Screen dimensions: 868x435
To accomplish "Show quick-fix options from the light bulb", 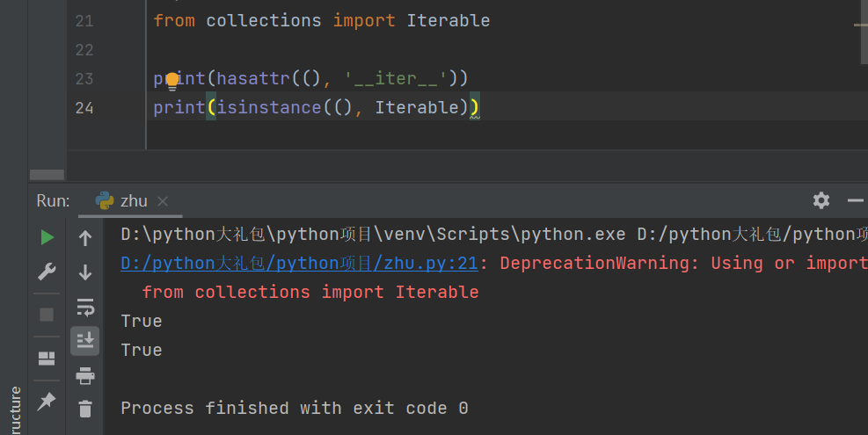I will coord(172,80).
